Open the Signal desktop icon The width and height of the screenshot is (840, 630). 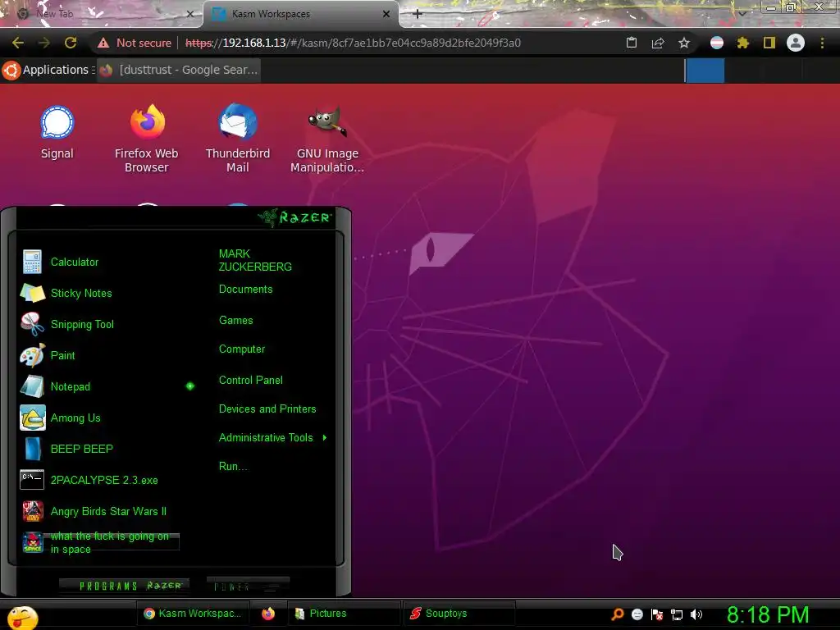(57, 123)
